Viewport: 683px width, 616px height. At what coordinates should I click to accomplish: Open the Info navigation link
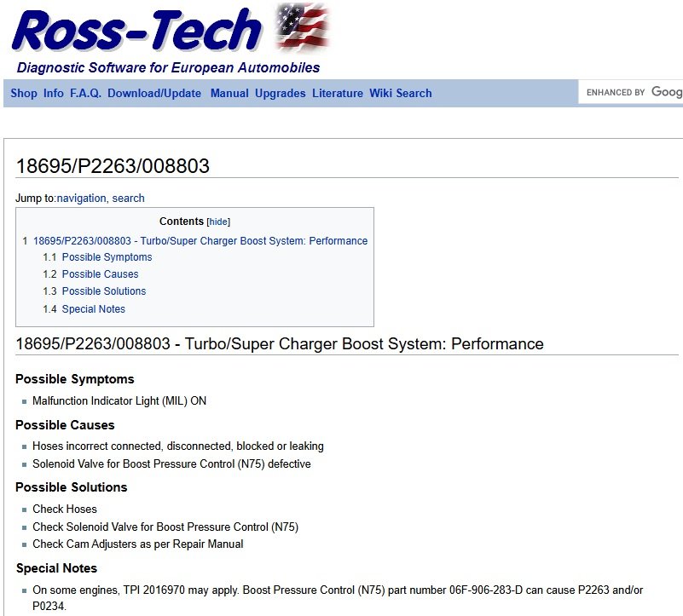point(54,94)
